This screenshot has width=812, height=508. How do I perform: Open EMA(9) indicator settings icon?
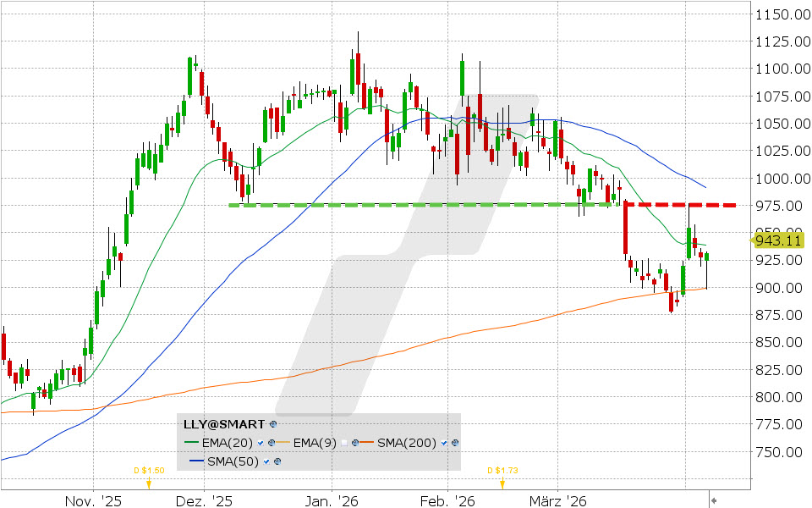(357, 442)
